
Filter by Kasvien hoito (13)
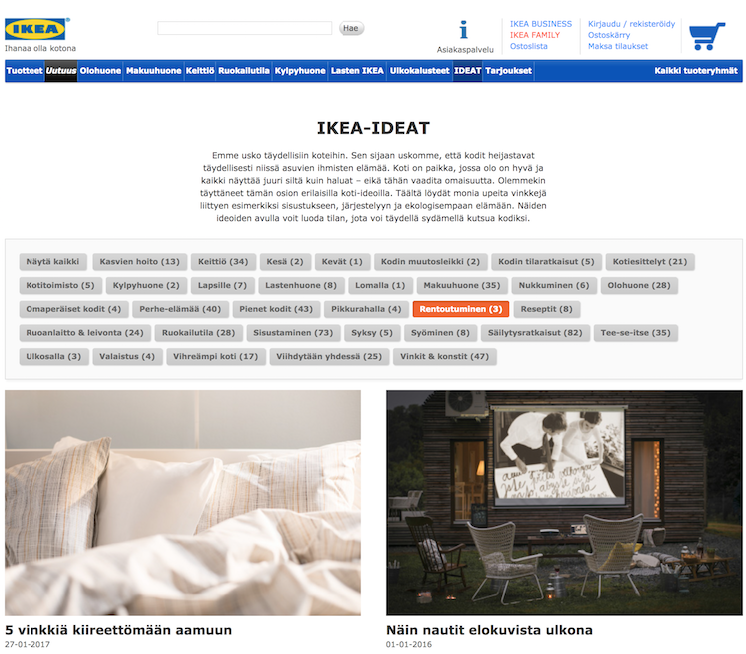pyautogui.click(x=139, y=262)
